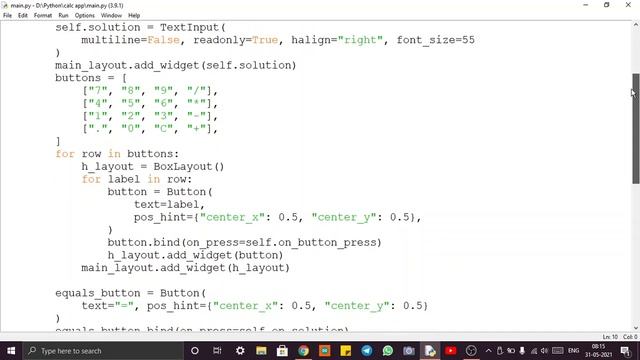Click the scrollbar up arrow
Image resolution: width=640 pixels, height=360 pixels.
point(636,25)
